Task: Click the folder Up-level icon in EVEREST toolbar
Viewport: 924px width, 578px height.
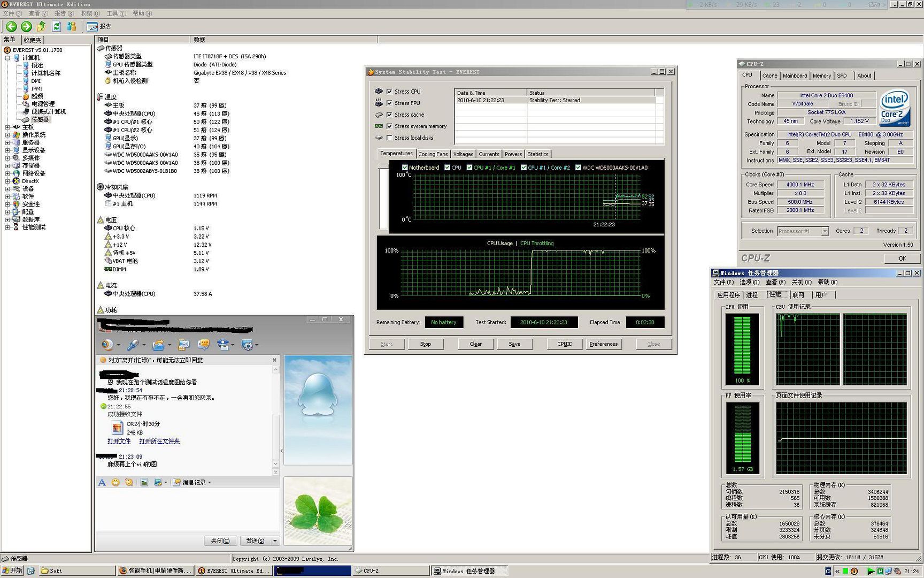Action: (x=41, y=26)
